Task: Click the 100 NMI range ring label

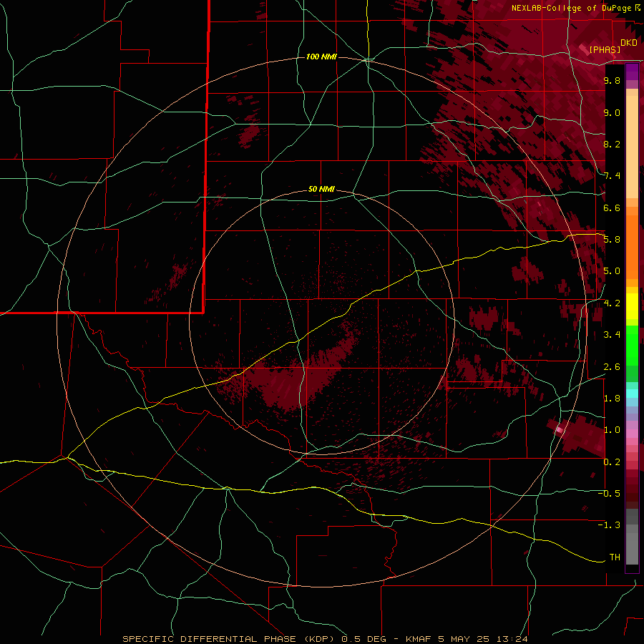Action: point(321,57)
